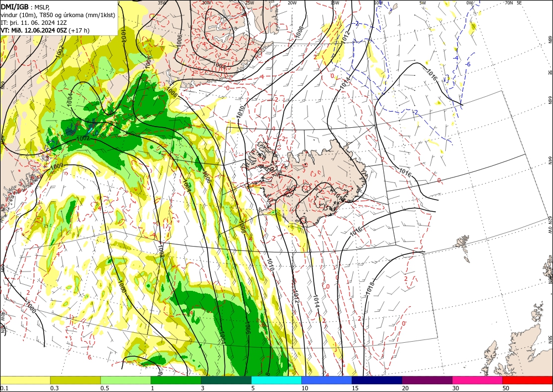
Task: Click the 30W longitude label
Action: pyautogui.click(x=206, y=3)
